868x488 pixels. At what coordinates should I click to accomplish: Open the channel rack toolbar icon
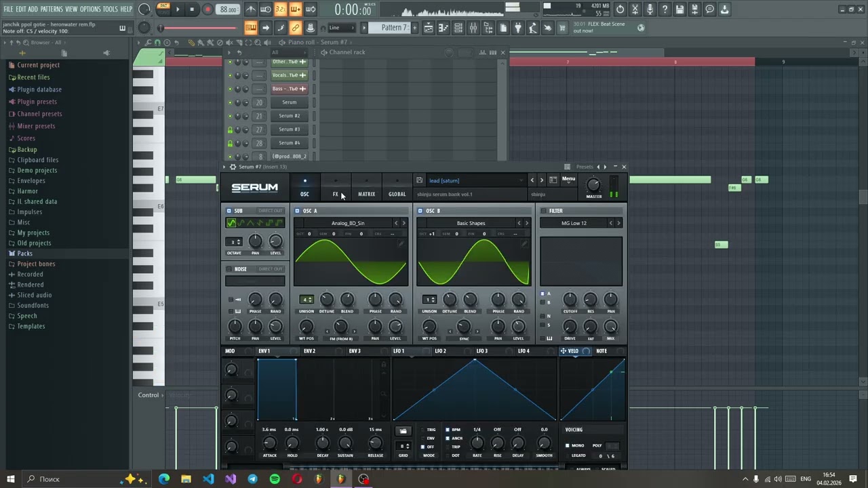pyautogui.click(x=458, y=28)
